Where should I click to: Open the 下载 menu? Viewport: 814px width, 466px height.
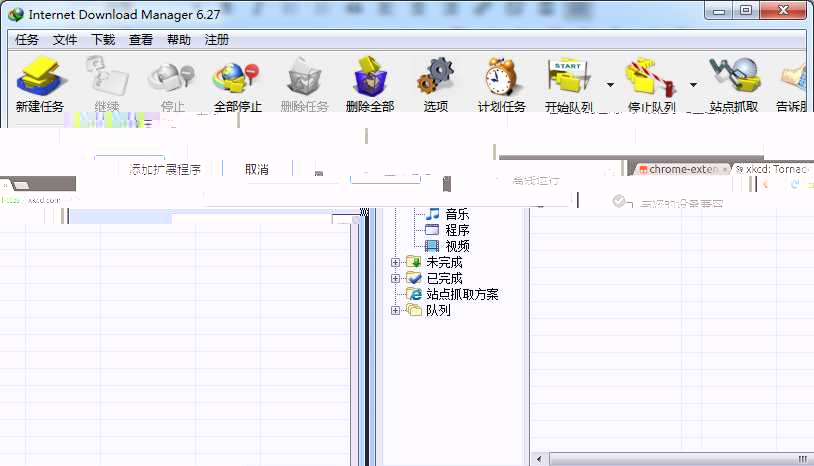tap(103, 40)
